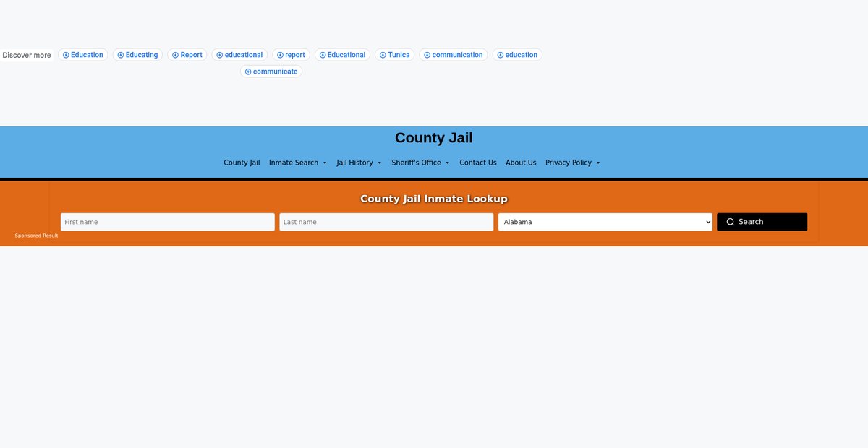Open the lowercase report discover chip
The height and width of the screenshot is (448, 868).
(x=291, y=55)
